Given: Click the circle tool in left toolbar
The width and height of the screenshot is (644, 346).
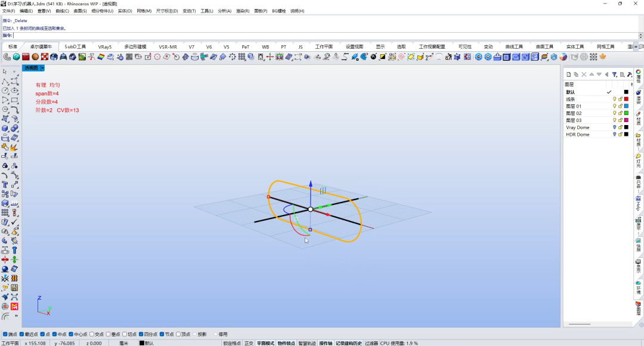Looking at the screenshot, I should (x=5, y=91).
